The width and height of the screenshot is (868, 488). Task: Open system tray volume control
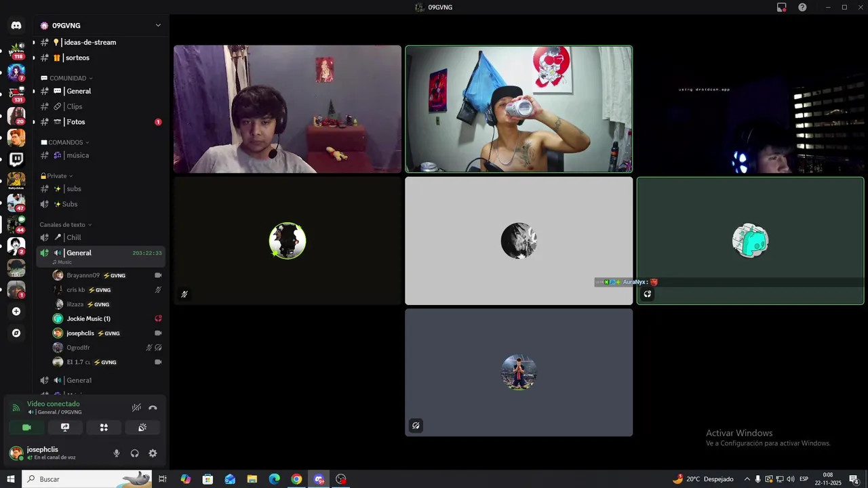[x=790, y=479]
